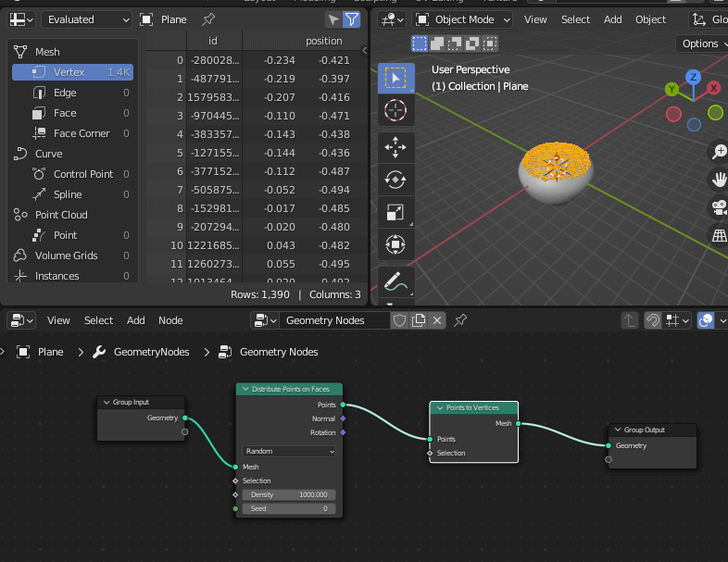Toggle node editor overlays button
Viewport: 728px width, 562px height.
pos(706,320)
